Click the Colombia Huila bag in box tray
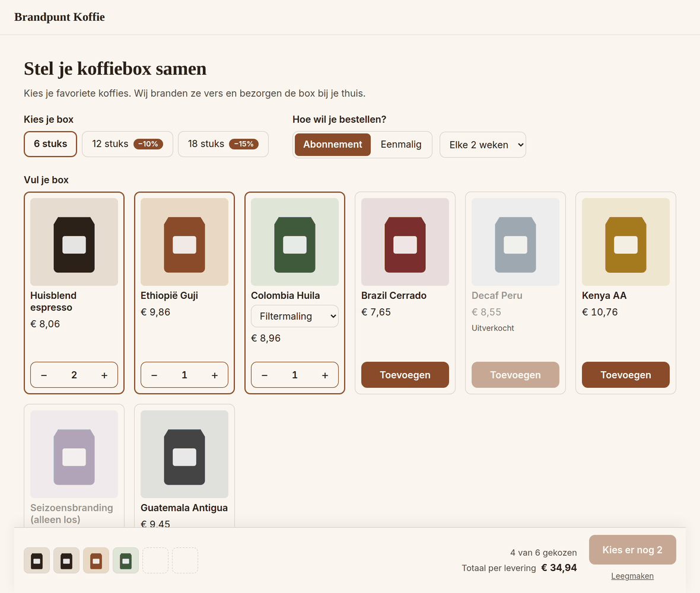 (x=126, y=560)
